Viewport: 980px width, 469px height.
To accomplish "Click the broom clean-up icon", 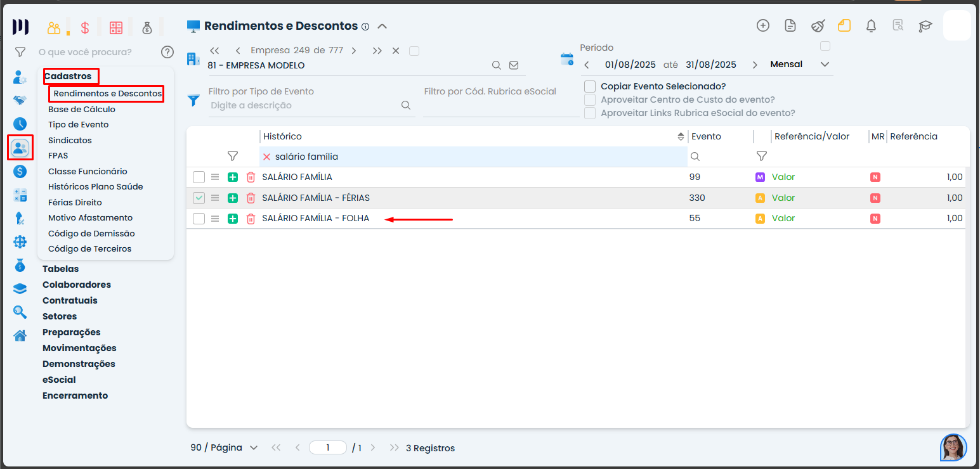I will pos(818,25).
